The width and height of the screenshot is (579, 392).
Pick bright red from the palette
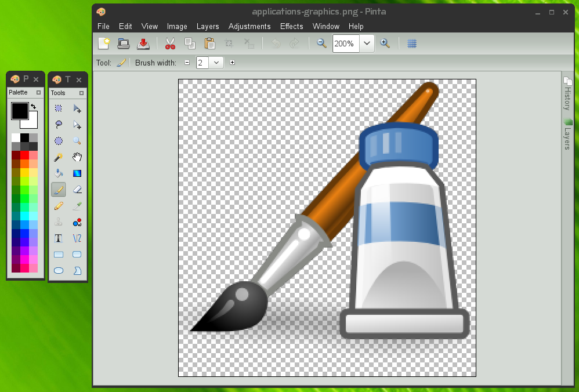tap(25, 155)
